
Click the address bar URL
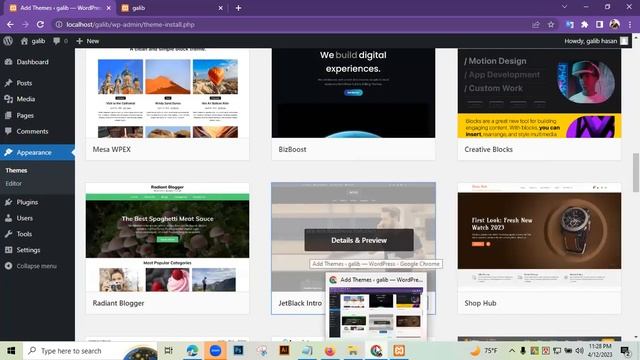coord(130,24)
